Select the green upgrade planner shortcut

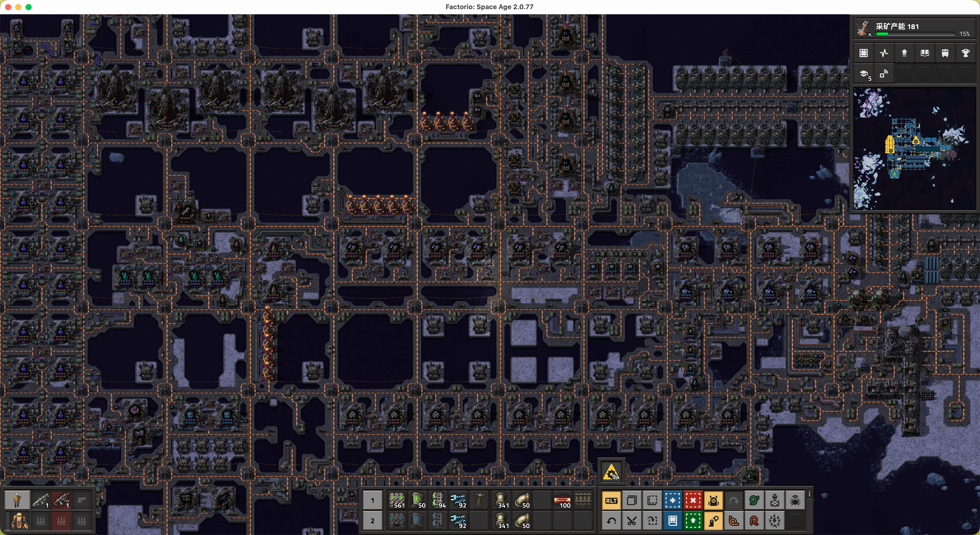(x=693, y=521)
